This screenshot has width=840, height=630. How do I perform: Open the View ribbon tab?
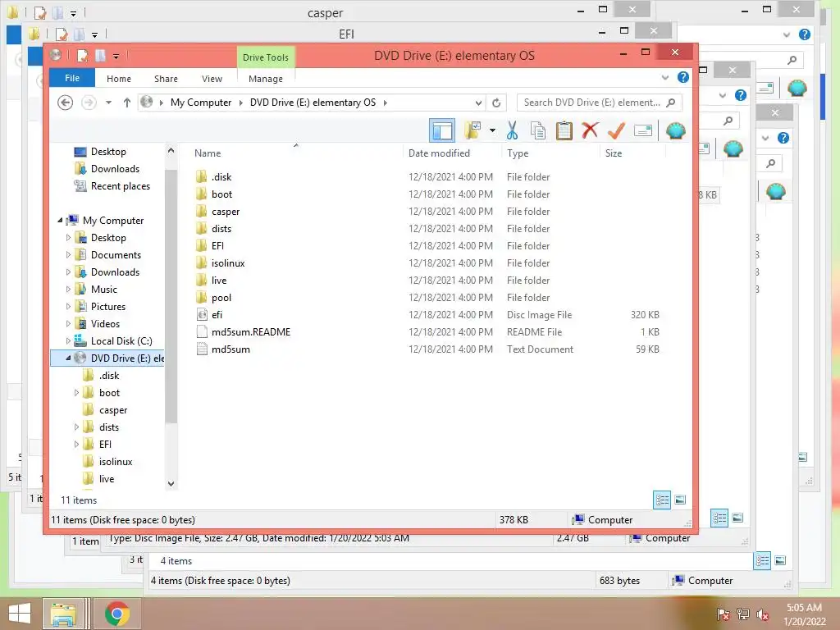tap(212, 79)
